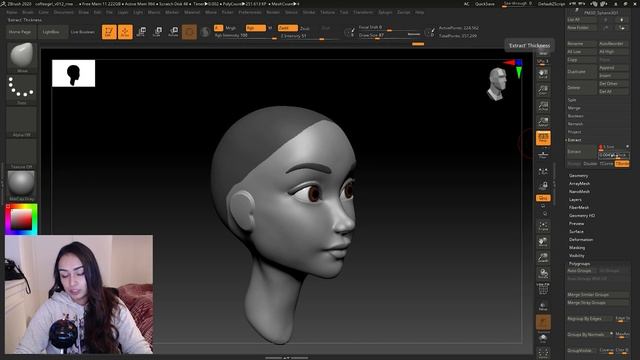Expand the Project section
640x360 pixels.
coord(574,132)
